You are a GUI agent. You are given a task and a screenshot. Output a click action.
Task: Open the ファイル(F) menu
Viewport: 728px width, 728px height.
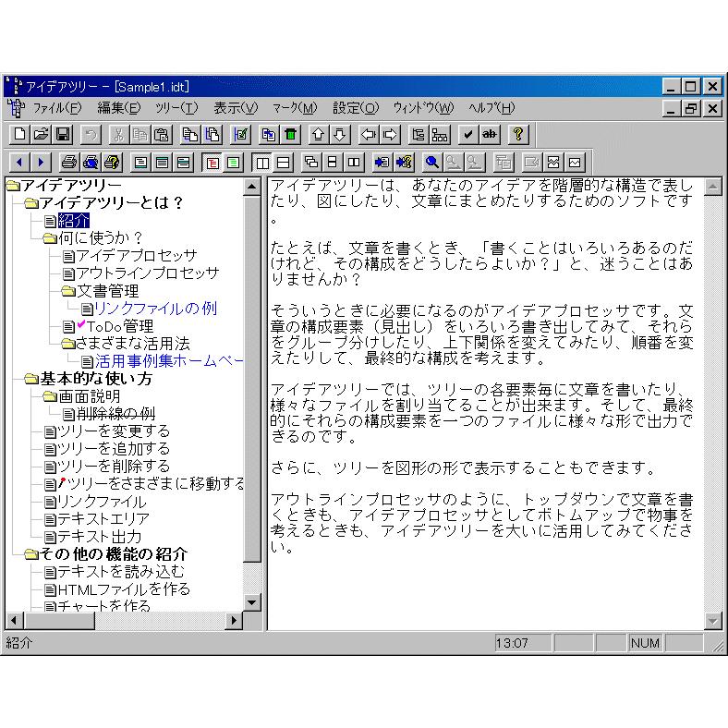pos(57,108)
